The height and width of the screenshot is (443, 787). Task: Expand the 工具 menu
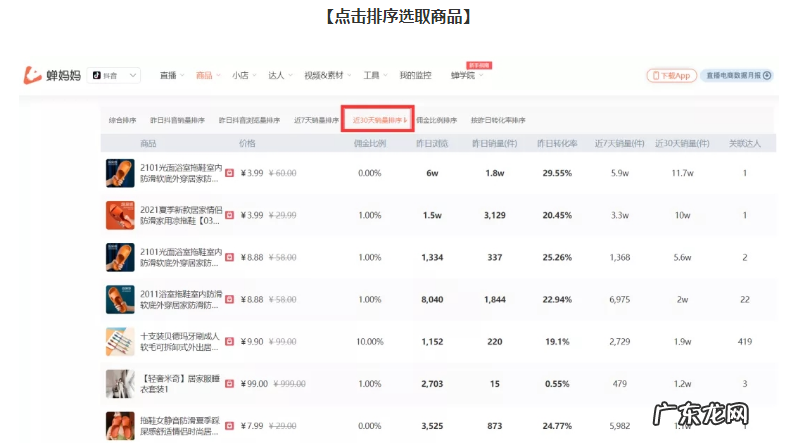(375, 75)
